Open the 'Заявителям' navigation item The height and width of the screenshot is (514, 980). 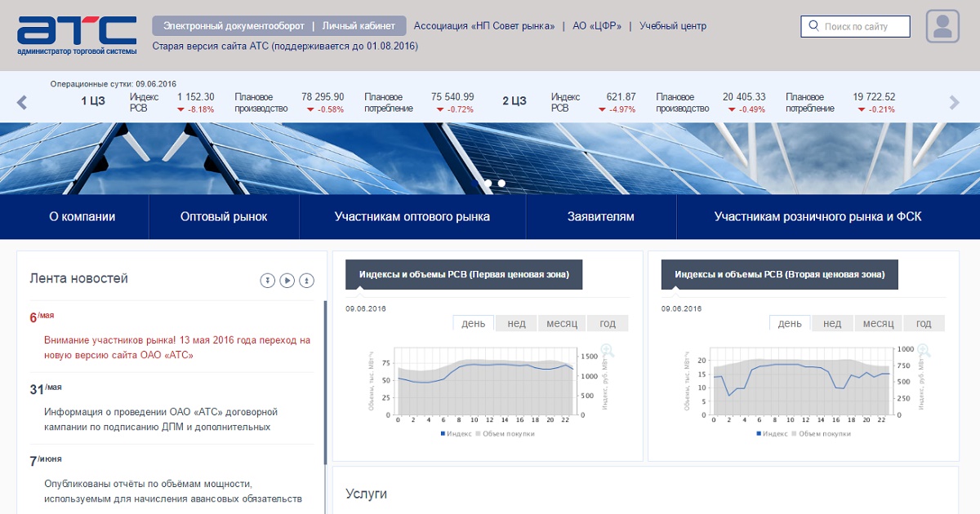point(601,217)
